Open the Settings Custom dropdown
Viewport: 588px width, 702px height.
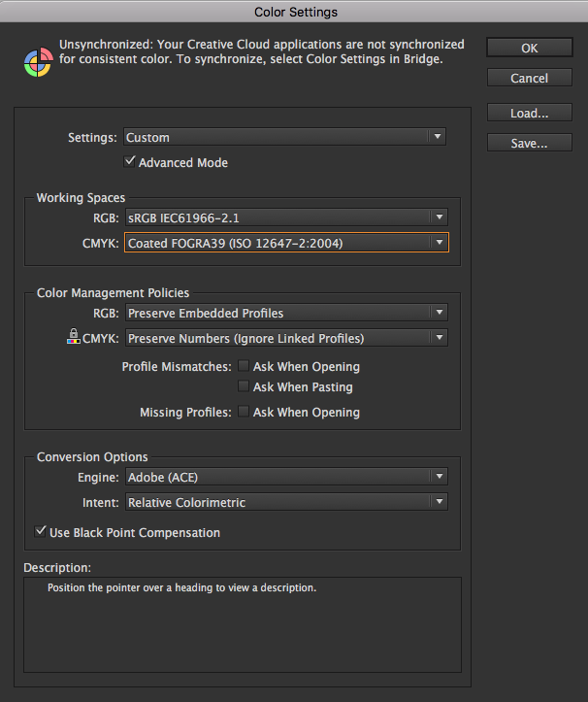pos(284,137)
